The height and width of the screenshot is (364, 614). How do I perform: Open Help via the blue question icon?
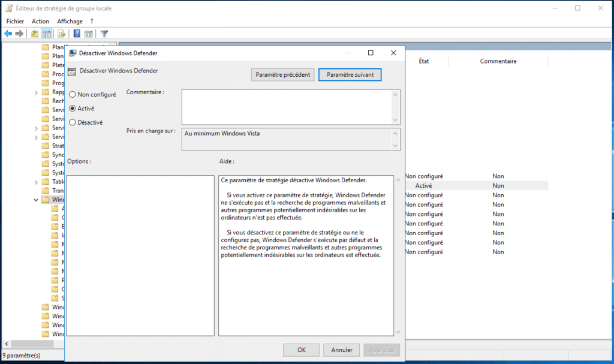pyautogui.click(x=77, y=34)
